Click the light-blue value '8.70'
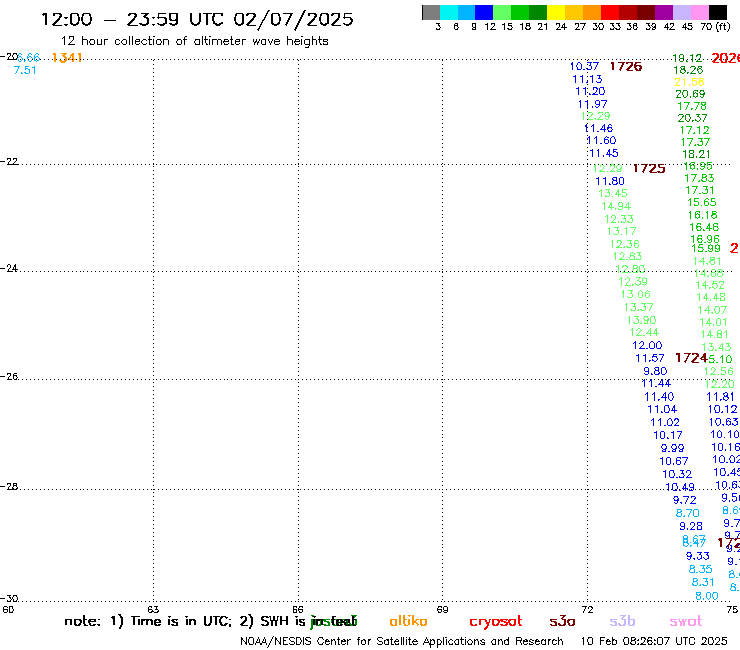 [x=687, y=513]
